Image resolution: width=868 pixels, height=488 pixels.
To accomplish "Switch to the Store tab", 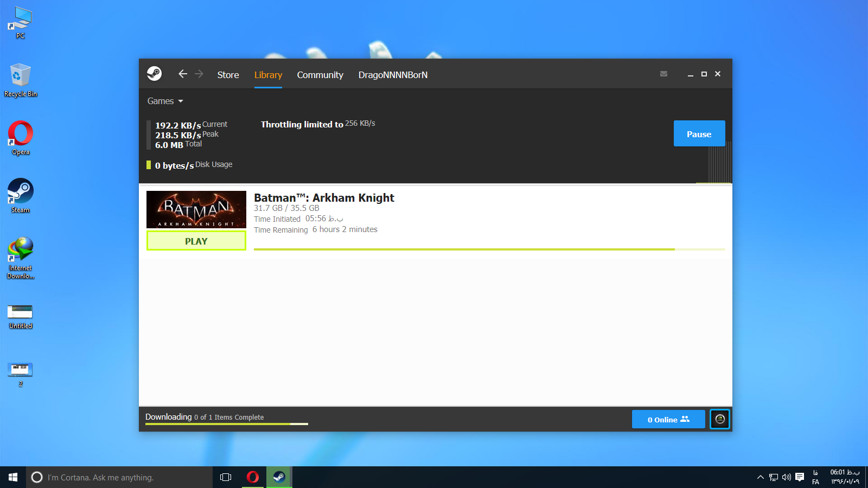I will coord(228,75).
